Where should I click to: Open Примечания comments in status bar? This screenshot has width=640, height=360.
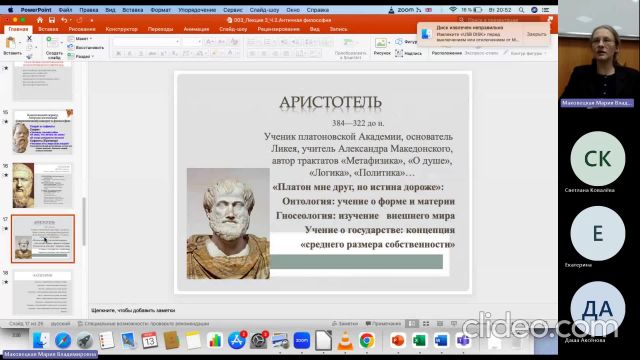tap(383, 323)
